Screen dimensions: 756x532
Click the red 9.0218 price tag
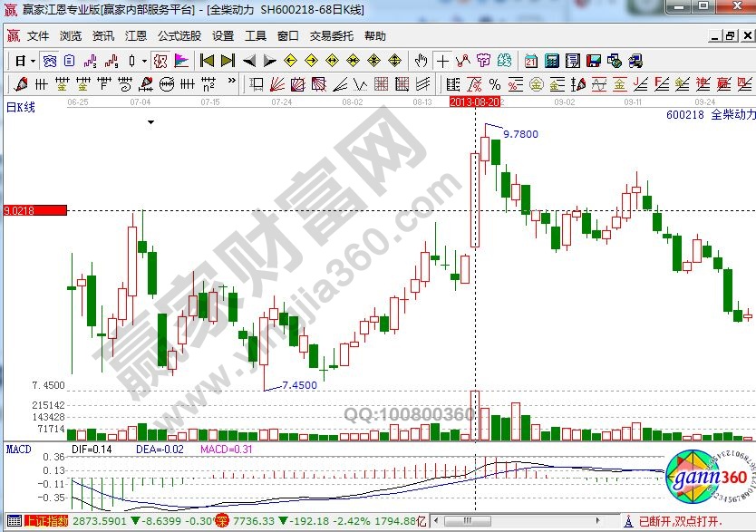(35, 210)
